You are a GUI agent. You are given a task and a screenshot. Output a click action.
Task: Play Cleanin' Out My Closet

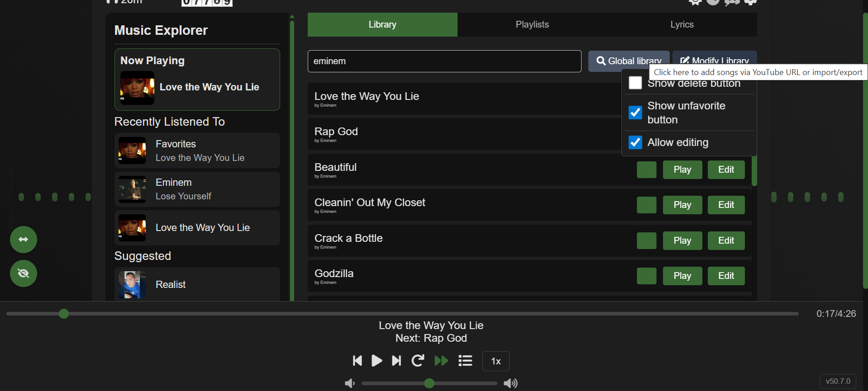coord(682,205)
